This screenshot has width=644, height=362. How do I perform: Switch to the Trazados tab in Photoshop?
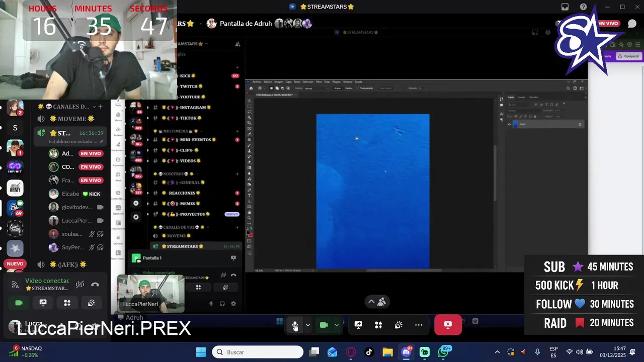pos(534,97)
